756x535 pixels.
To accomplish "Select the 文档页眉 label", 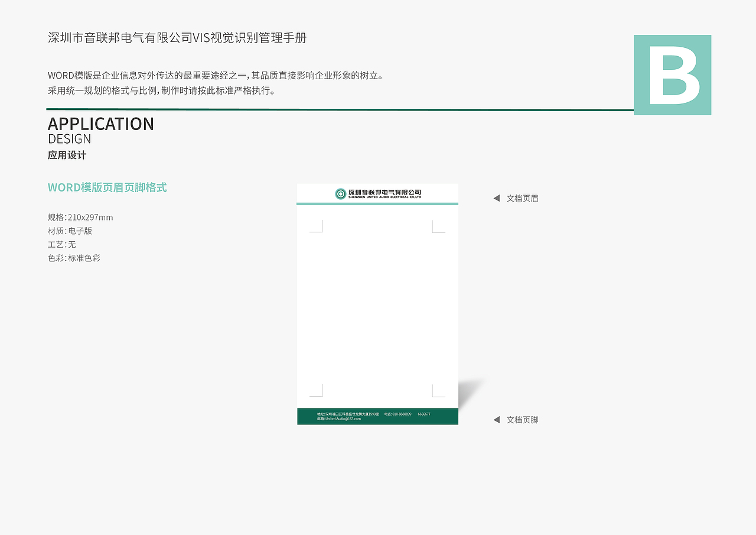I will (x=522, y=198).
